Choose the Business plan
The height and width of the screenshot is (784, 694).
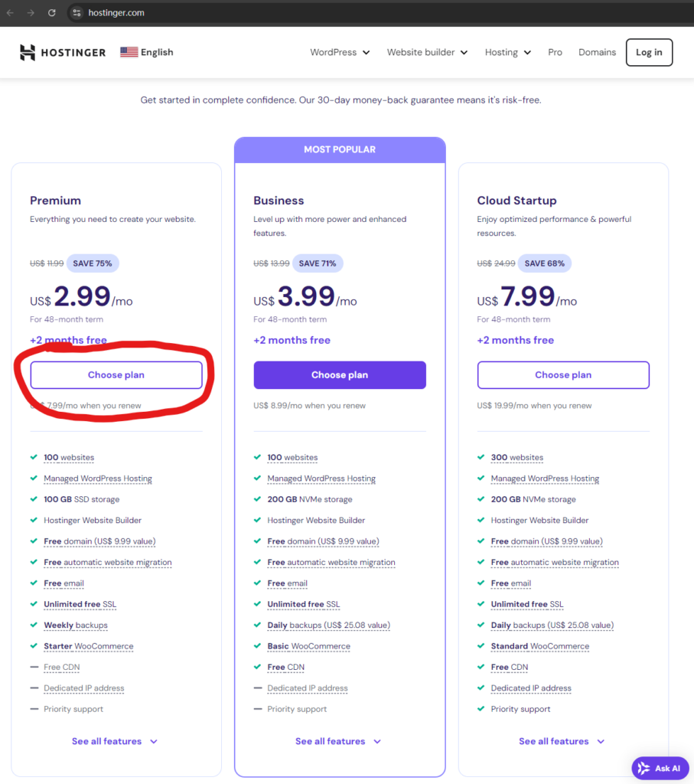coord(340,375)
